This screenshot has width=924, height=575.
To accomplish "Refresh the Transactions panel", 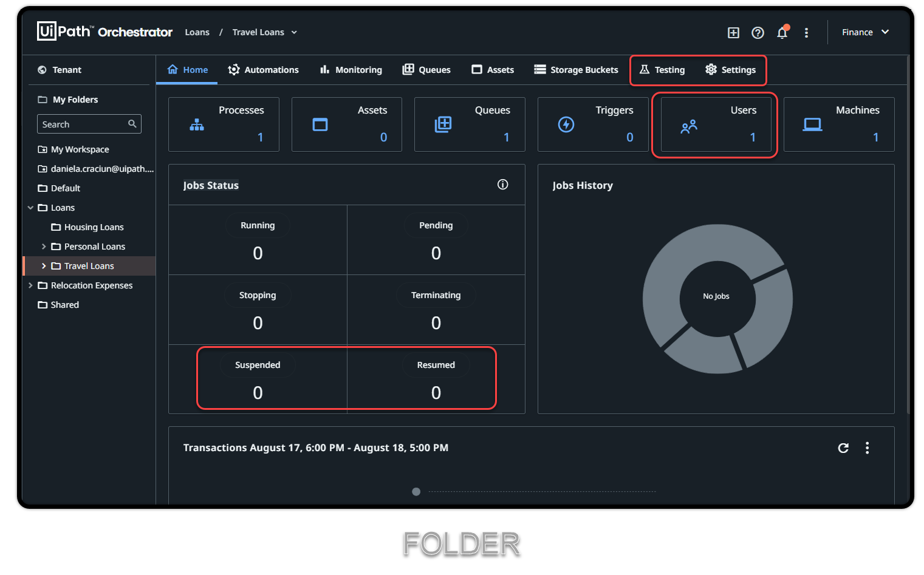I will (x=843, y=448).
